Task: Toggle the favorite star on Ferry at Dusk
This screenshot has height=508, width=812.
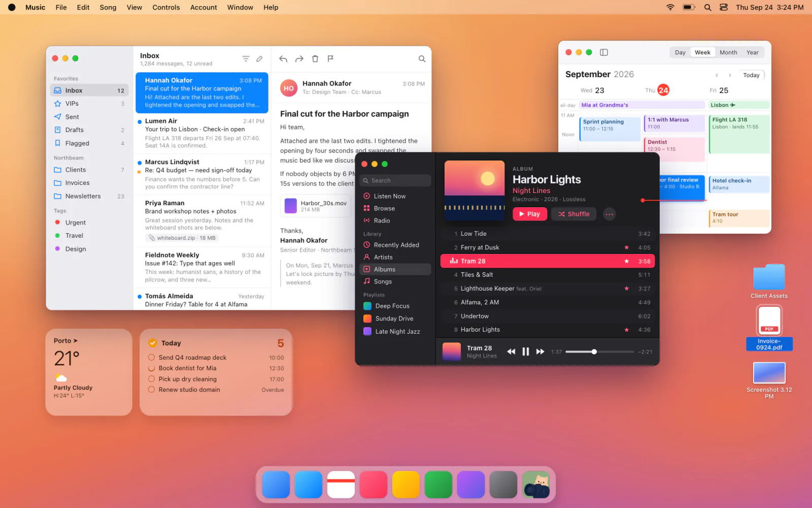Action: [627, 247]
